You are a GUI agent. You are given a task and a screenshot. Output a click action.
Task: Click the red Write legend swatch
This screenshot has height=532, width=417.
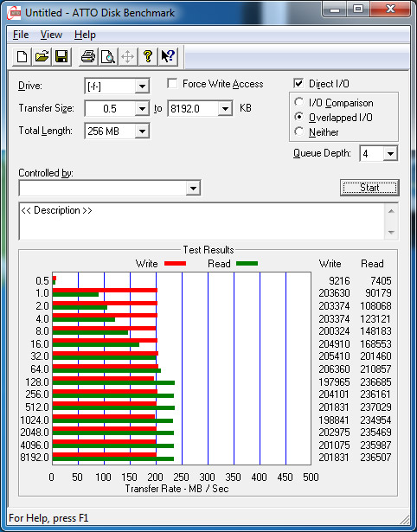tap(175, 263)
